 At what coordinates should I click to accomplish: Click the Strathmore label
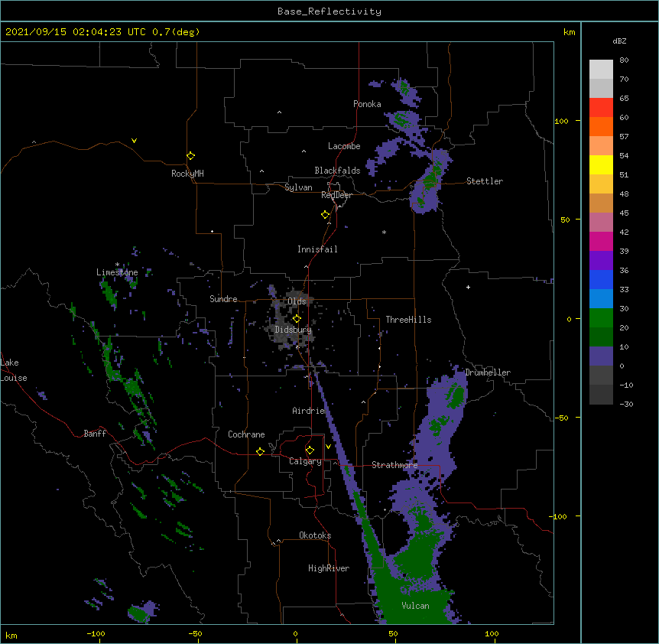point(394,465)
